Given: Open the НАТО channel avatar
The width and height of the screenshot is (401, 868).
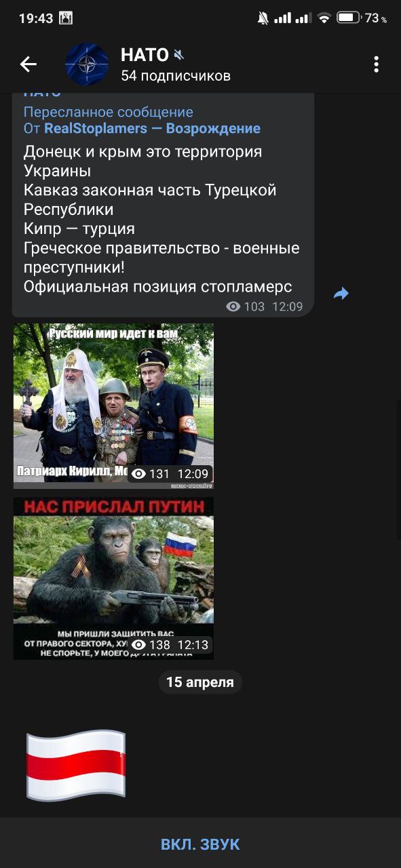Looking at the screenshot, I should point(87,64).
